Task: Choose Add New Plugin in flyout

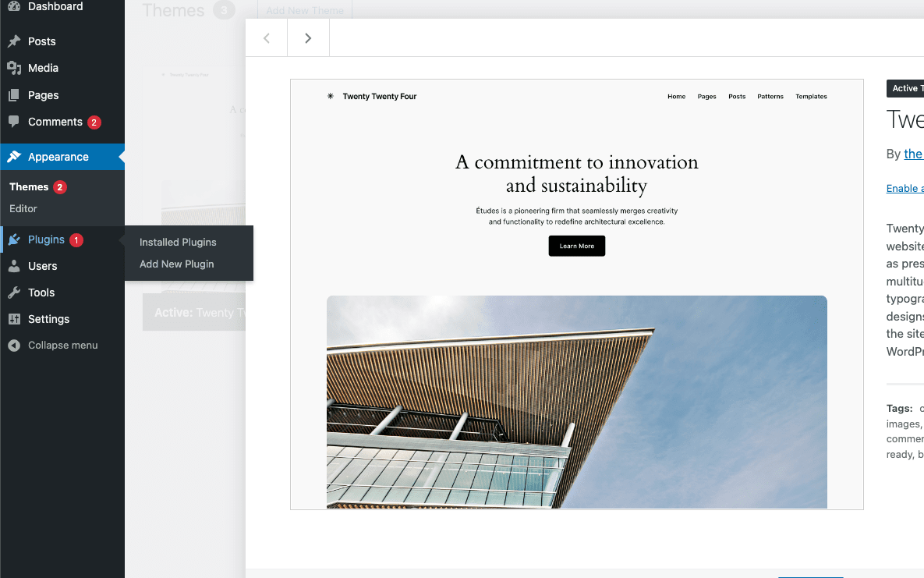Action: click(176, 264)
